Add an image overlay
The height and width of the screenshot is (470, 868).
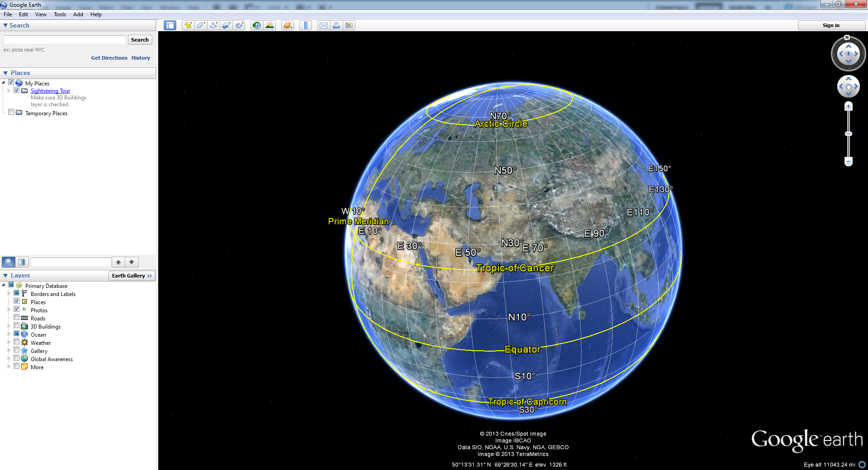(x=226, y=25)
